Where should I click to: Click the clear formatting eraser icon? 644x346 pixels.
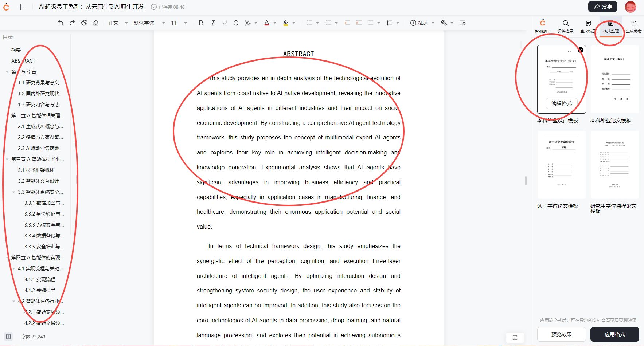(x=95, y=23)
